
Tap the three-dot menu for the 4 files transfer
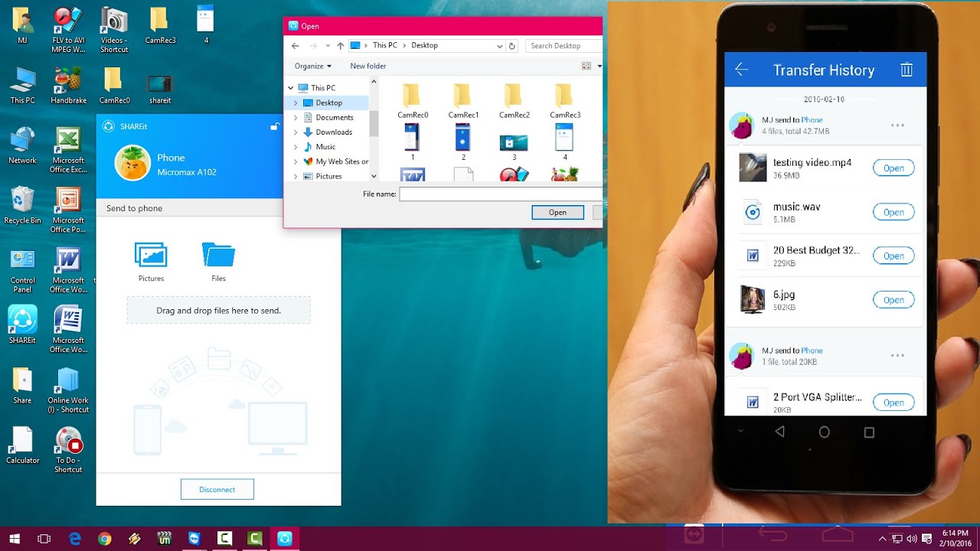click(x=897, y=125)
